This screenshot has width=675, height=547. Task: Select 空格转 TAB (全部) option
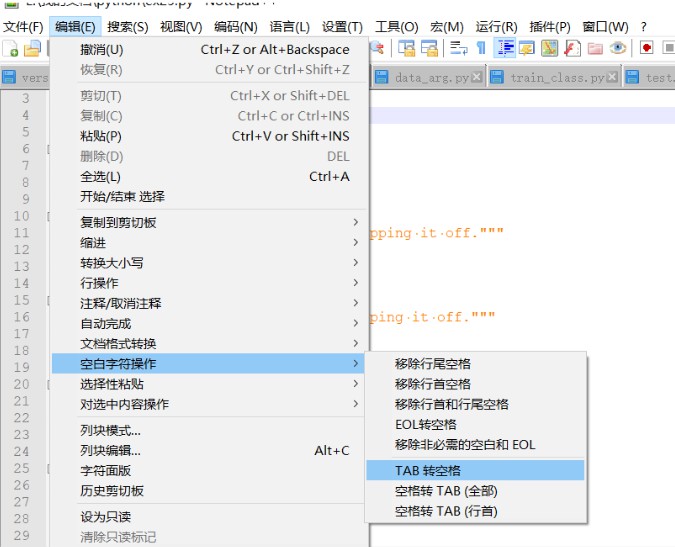pos(475,491)
